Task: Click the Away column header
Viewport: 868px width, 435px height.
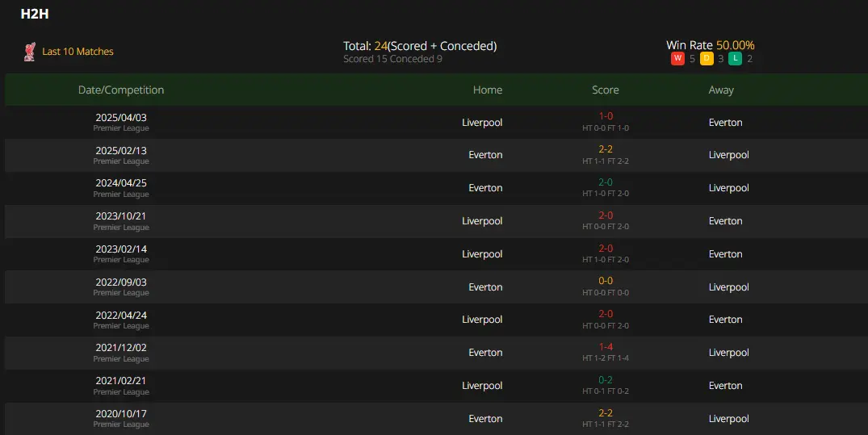Action: (x=721, y=90)
